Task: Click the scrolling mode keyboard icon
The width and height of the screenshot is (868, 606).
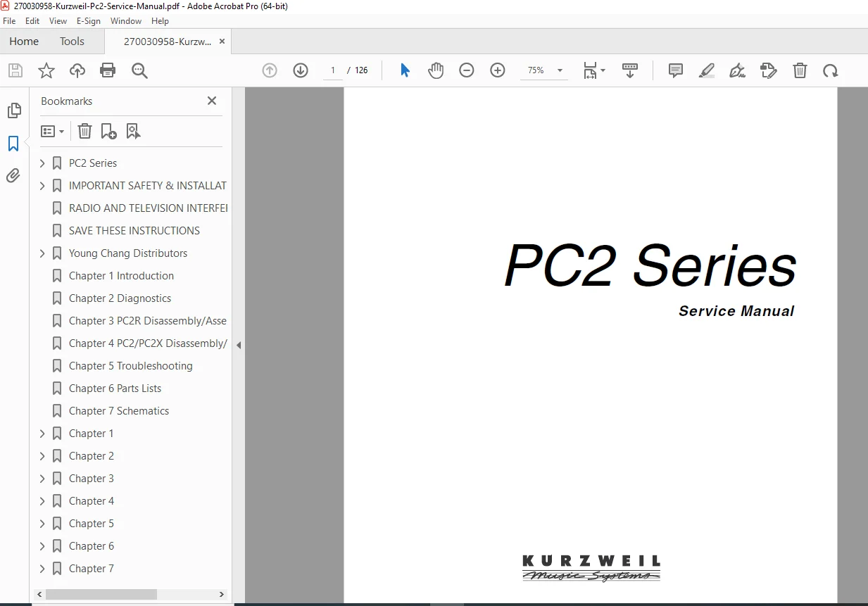Action: click(x=630, y=70)
